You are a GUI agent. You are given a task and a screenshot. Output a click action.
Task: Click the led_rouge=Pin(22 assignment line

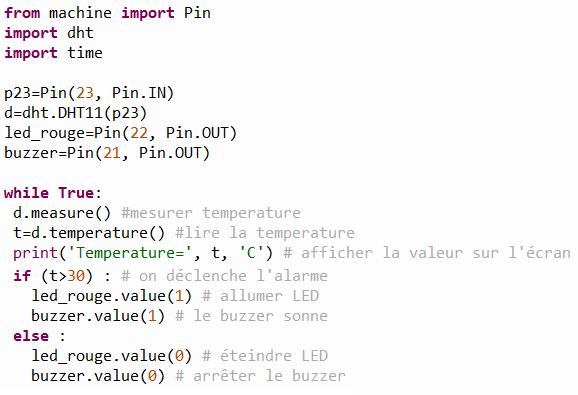pos(120,133)
